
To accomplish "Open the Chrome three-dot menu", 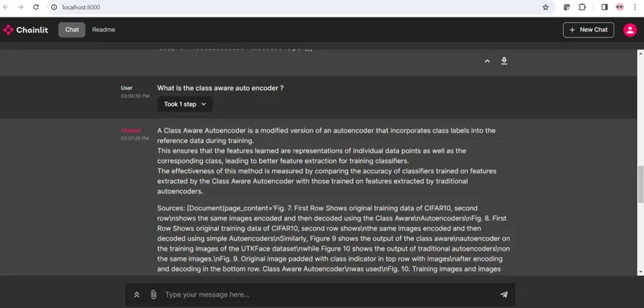I will (x=635, y=8).
